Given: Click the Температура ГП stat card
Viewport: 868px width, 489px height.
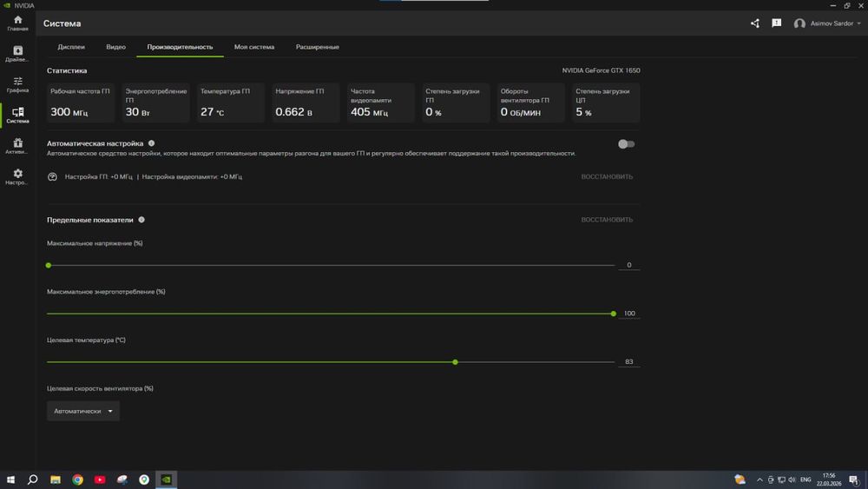Looking at the screenshot, I should [230, 102].
